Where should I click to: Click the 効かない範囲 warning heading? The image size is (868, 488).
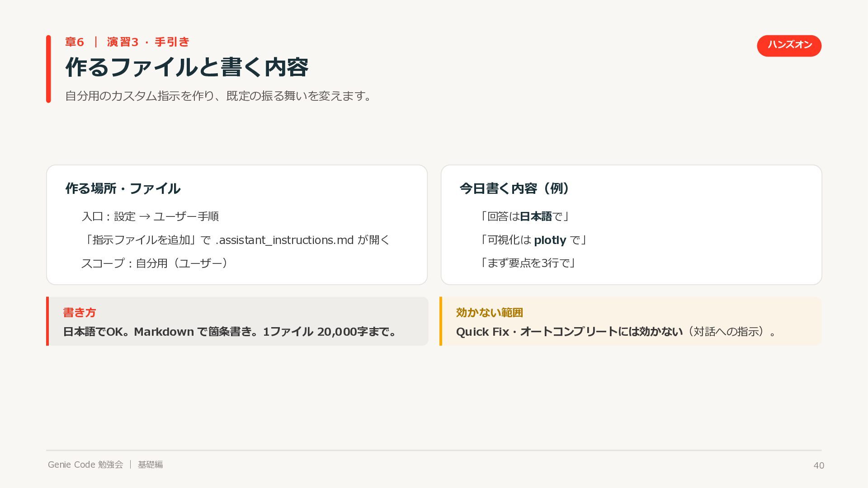[x=489, y=312]
